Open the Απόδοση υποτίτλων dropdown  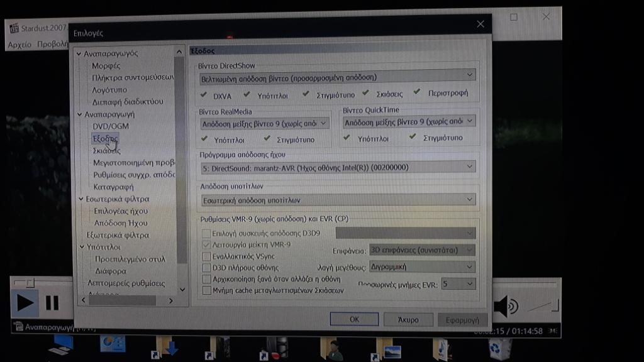(x=338, y=200)
